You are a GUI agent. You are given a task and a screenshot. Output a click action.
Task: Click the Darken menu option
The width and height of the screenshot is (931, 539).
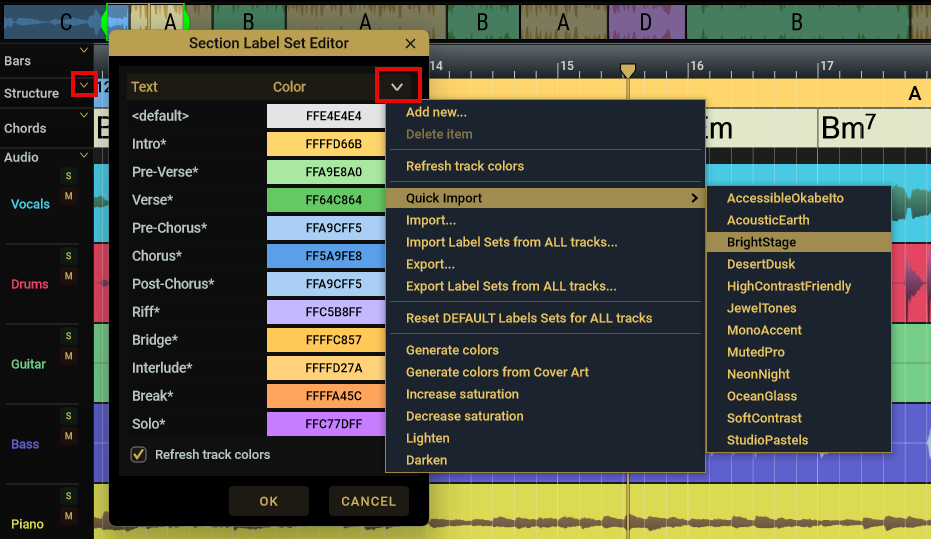[427, 460]
